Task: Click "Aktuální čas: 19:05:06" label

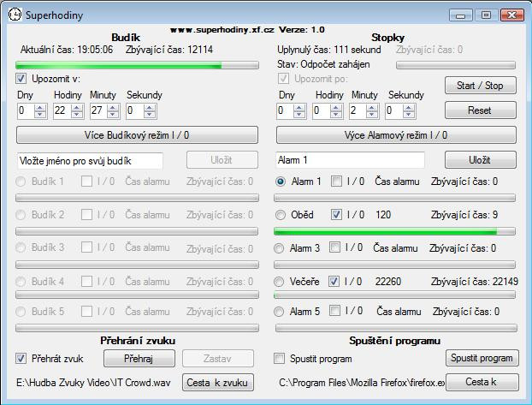Action: tap(67, 50)
